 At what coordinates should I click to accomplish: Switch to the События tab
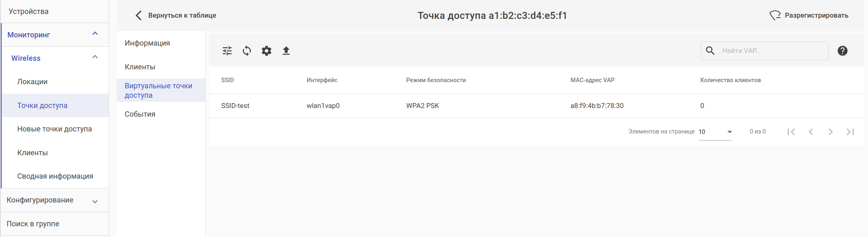(x=140, y=114)
